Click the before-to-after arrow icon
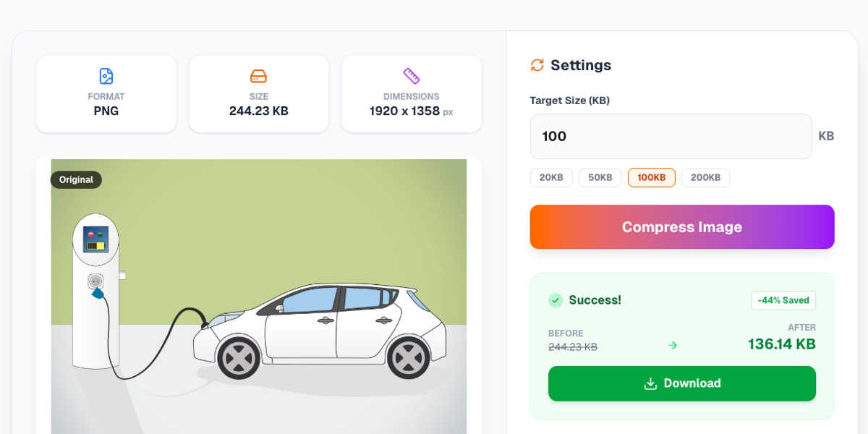This screenshot has width=868, height=434. pyautogui.click(x=673, y=346)
